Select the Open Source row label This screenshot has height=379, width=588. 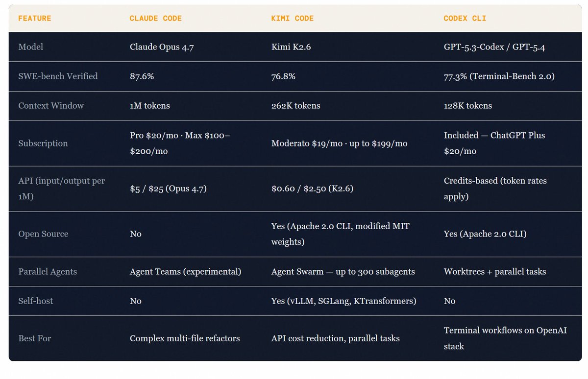pyautogui.click(x=43, y=234)
